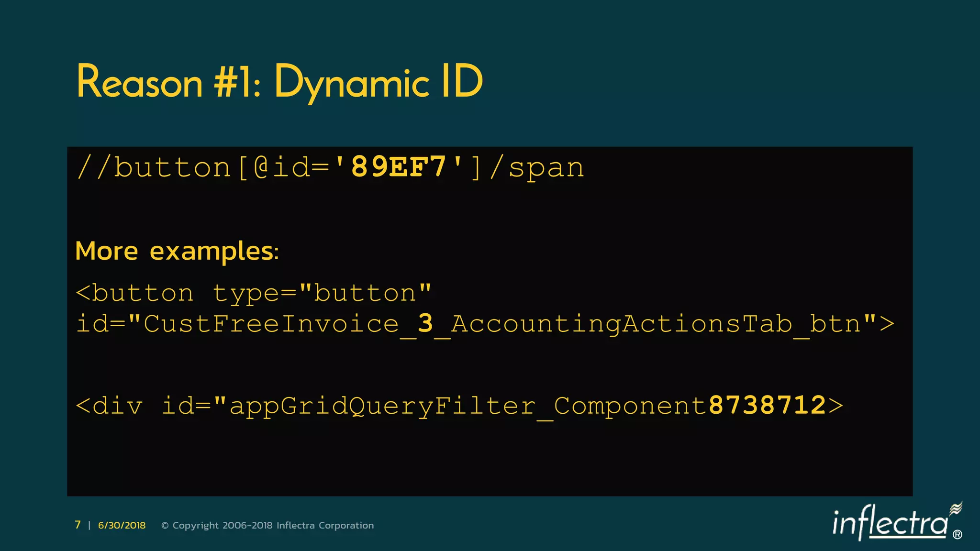Click the 'More examples:' heading
The height and width of the screenshot is (551, 980).
click(177, 251)
